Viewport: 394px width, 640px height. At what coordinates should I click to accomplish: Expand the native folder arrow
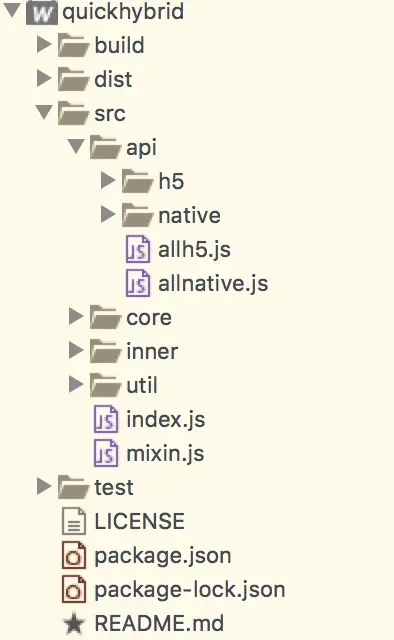pyautogui.click(x=108, y=214)
